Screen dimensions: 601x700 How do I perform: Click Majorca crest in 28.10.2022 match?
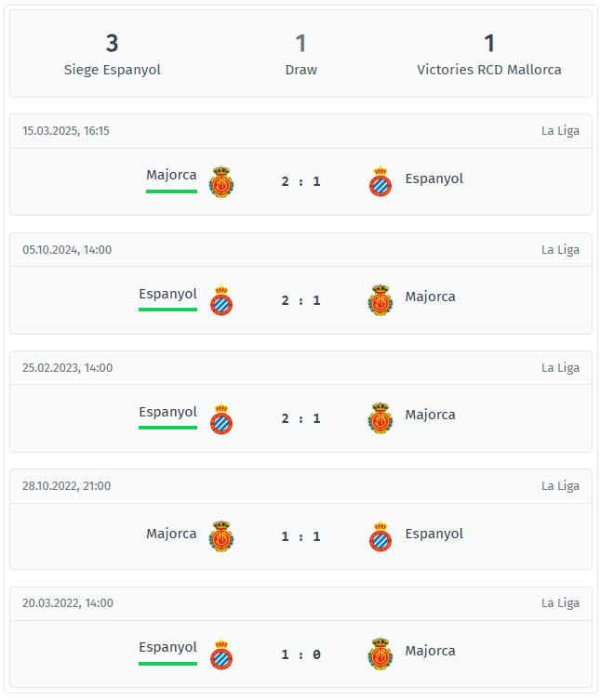point(221,536)
